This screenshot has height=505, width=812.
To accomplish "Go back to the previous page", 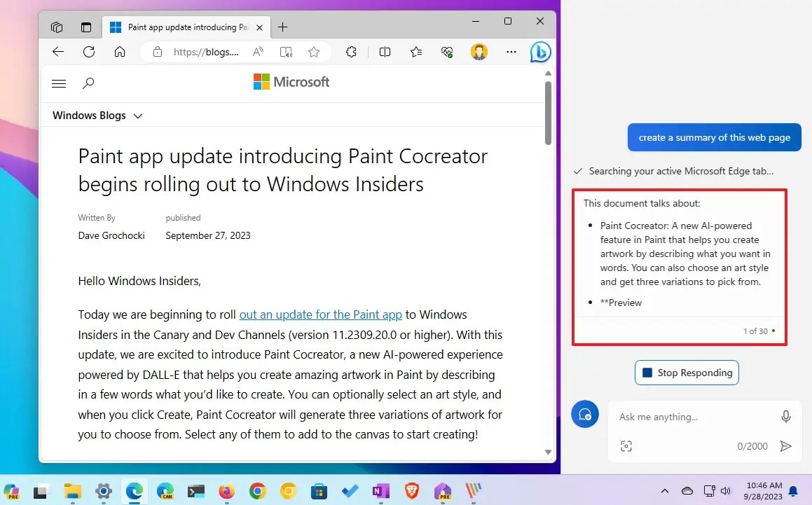I will [x=58, y=52].
